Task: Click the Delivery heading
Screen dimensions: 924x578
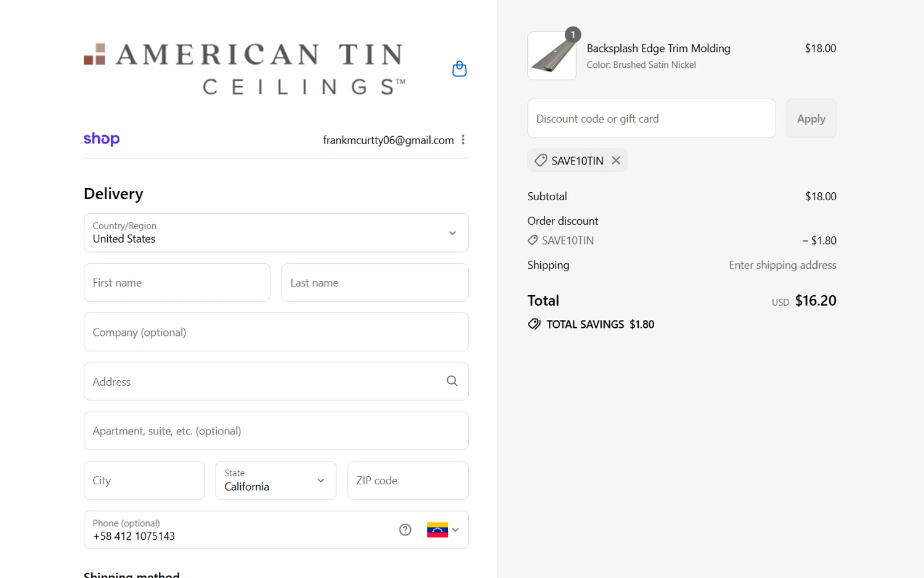Action: pos(113,193)
